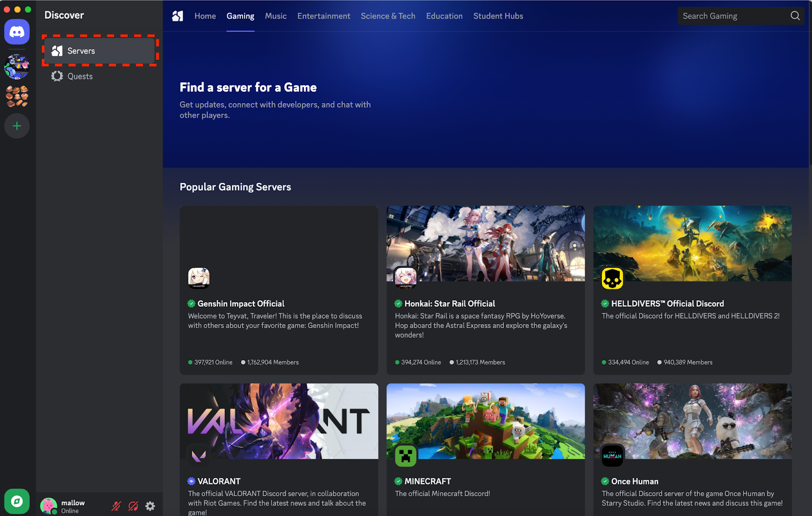Viewport: 812px width, 516px height.
Task: Click the Quests icon in sidebar
Action: [x=57, y=76]
